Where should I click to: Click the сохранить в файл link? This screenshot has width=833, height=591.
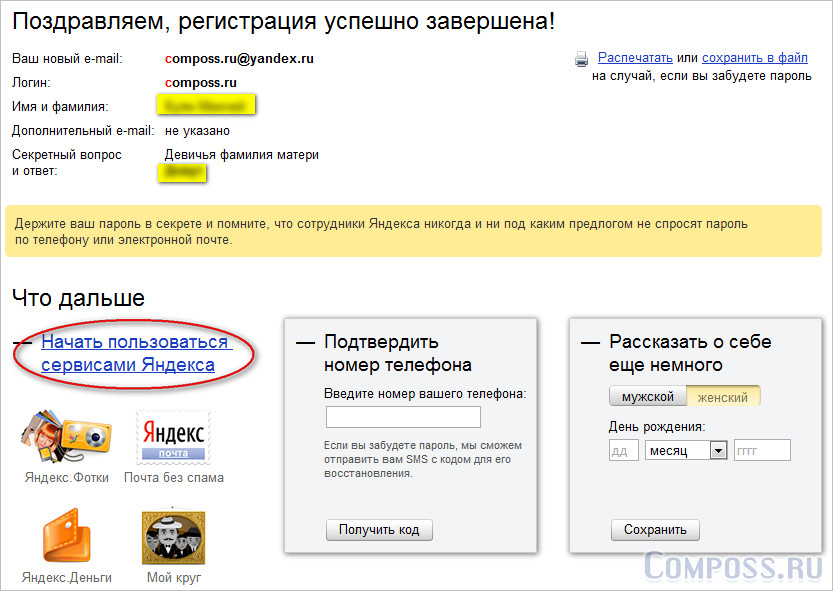755,57
